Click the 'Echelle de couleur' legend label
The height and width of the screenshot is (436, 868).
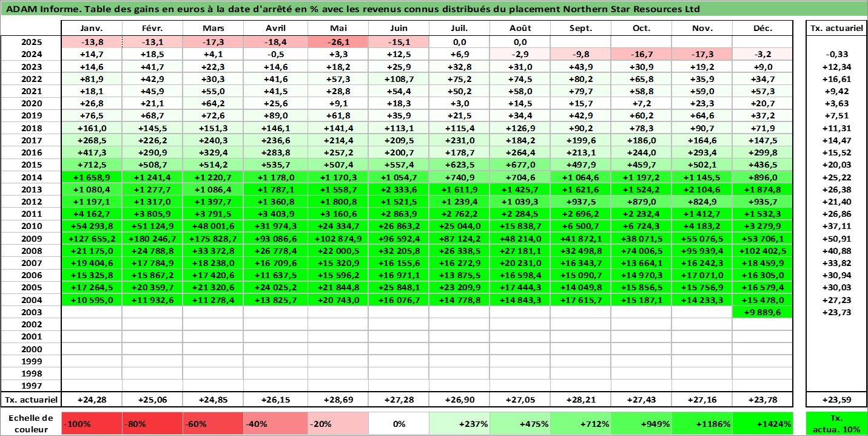click(31, 423)
